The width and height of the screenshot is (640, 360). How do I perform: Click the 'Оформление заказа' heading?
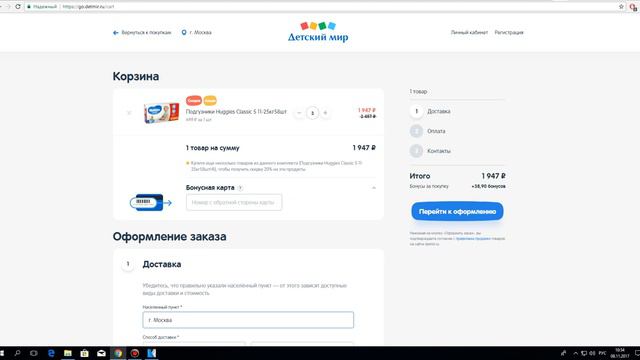169,236
